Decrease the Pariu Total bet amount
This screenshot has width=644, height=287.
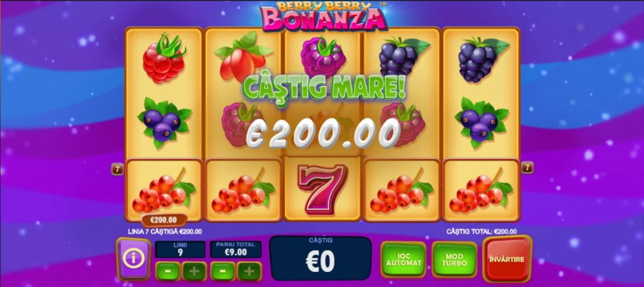coord(222,271)
